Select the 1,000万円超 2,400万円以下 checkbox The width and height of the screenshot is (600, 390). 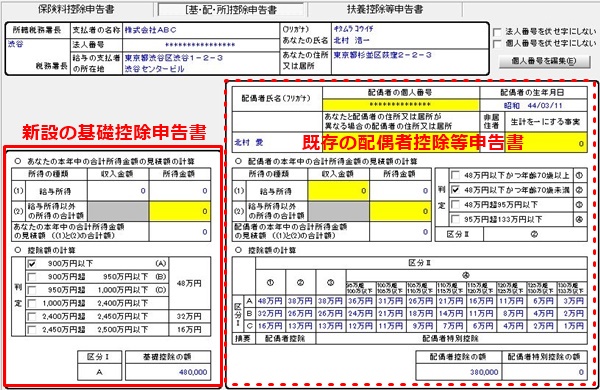point(32,303)
